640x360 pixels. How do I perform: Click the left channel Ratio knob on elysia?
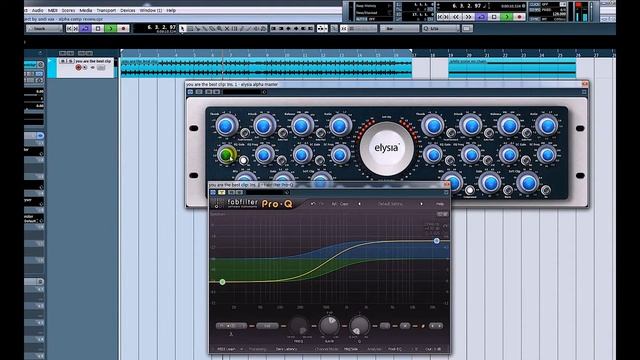(x=340, y=125)
